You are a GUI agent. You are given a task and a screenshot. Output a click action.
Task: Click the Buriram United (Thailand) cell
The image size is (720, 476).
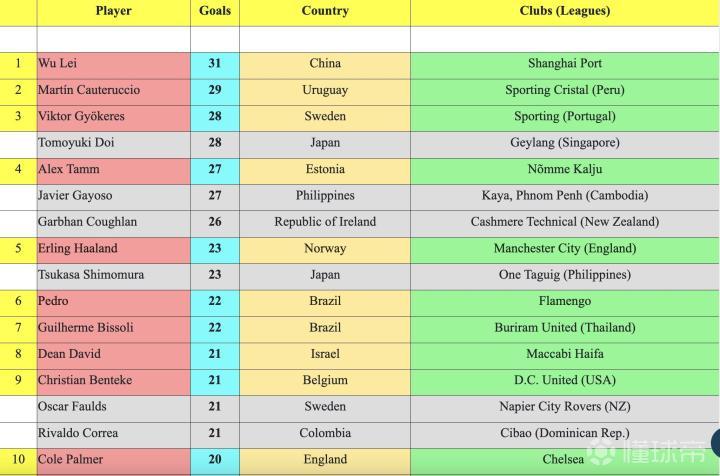(x=564, y=327)
